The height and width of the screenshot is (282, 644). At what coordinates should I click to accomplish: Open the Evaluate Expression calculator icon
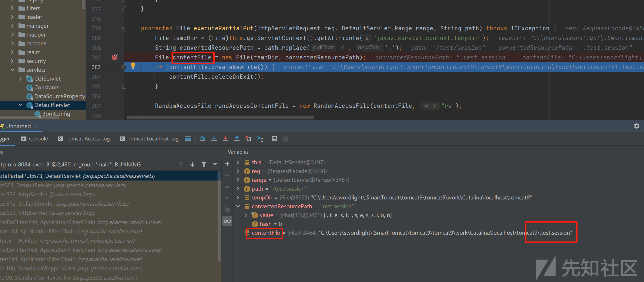point(274,139)
